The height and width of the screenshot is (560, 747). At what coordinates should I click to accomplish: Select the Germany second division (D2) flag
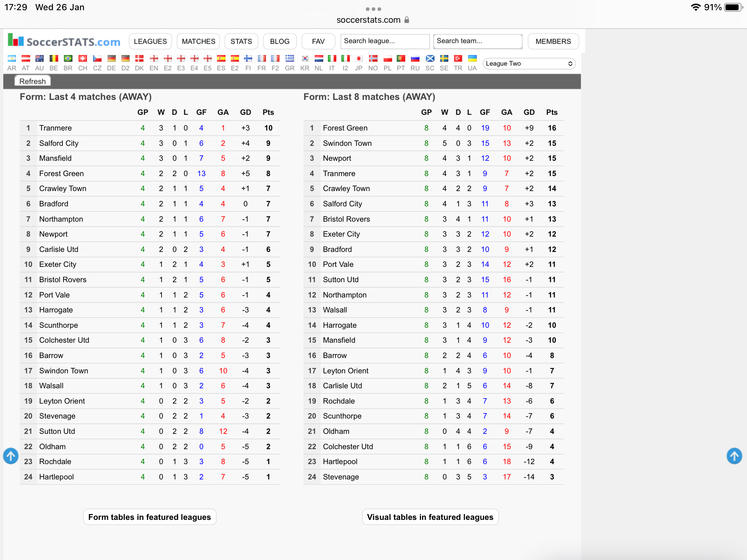click(x=125, y=58)
